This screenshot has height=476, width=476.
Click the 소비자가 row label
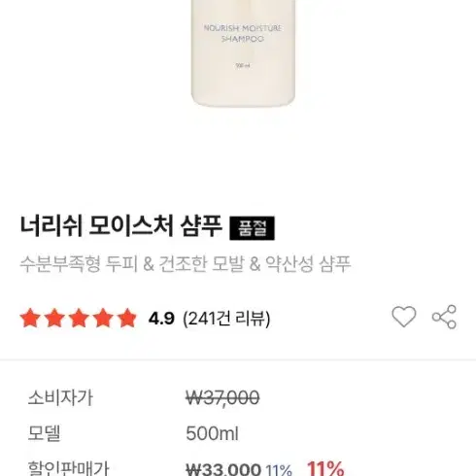tap(60, 397)
